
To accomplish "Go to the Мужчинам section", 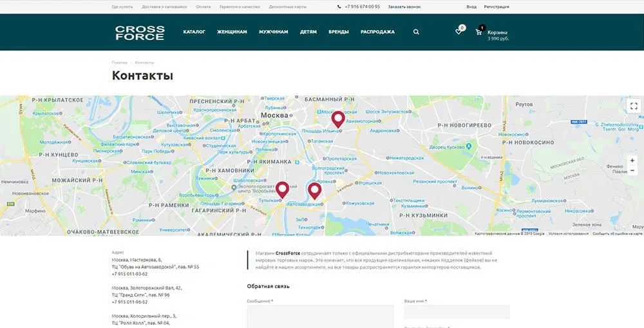I will (x=273, y=32).
